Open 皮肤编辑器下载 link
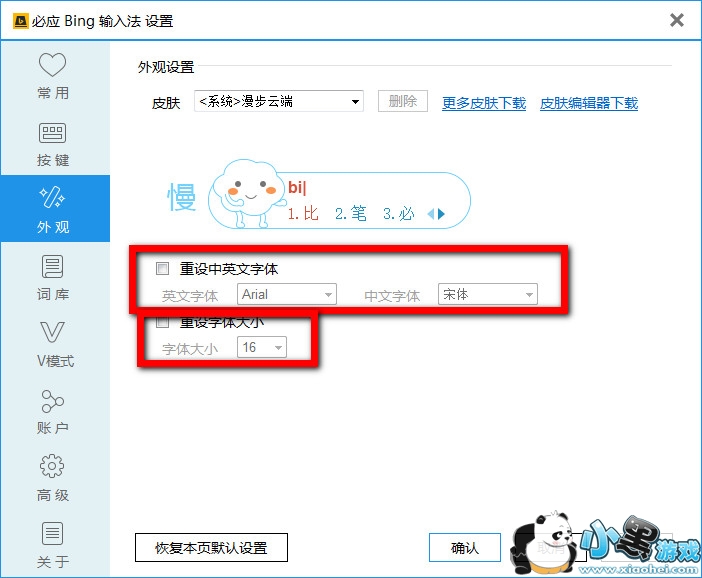This screenshot has width=702, height=578. click(589, 103)
